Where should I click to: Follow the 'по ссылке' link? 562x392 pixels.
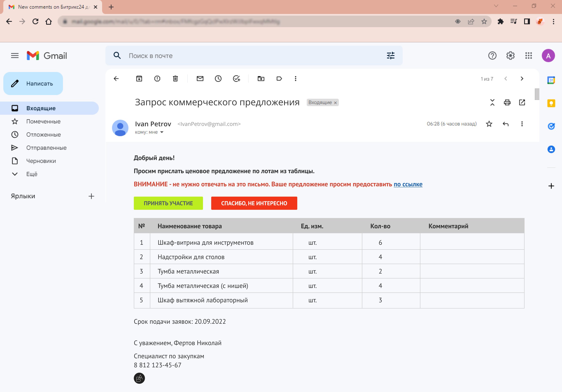pos(408,184)
